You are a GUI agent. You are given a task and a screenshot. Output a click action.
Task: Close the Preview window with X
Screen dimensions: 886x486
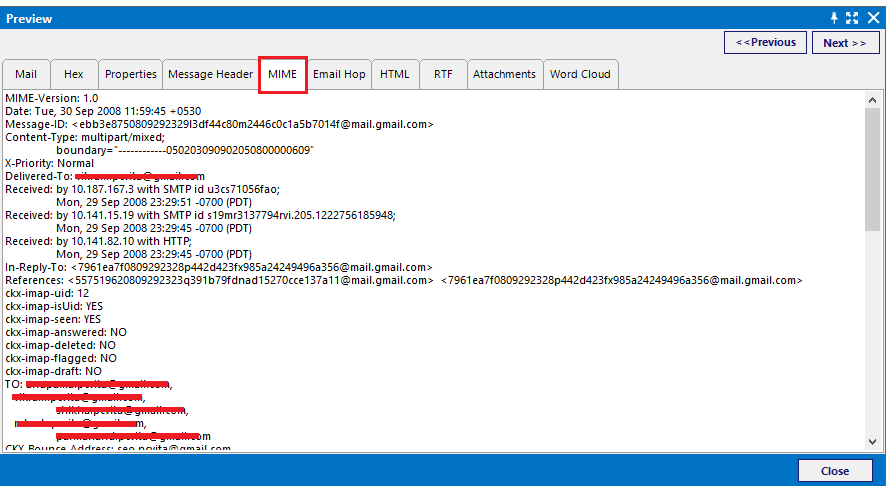coord(874,18)
